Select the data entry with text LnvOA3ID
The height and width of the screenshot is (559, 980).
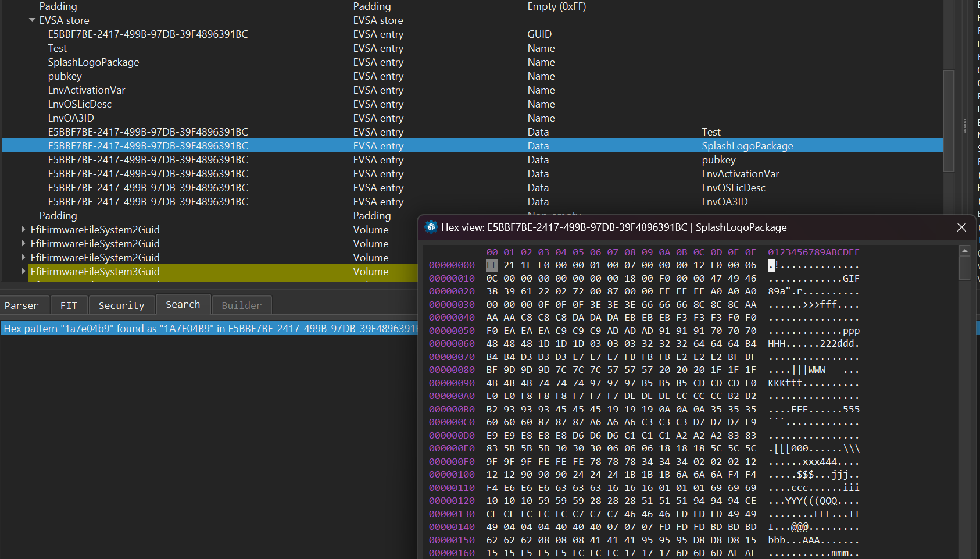[x=472, y=202]
